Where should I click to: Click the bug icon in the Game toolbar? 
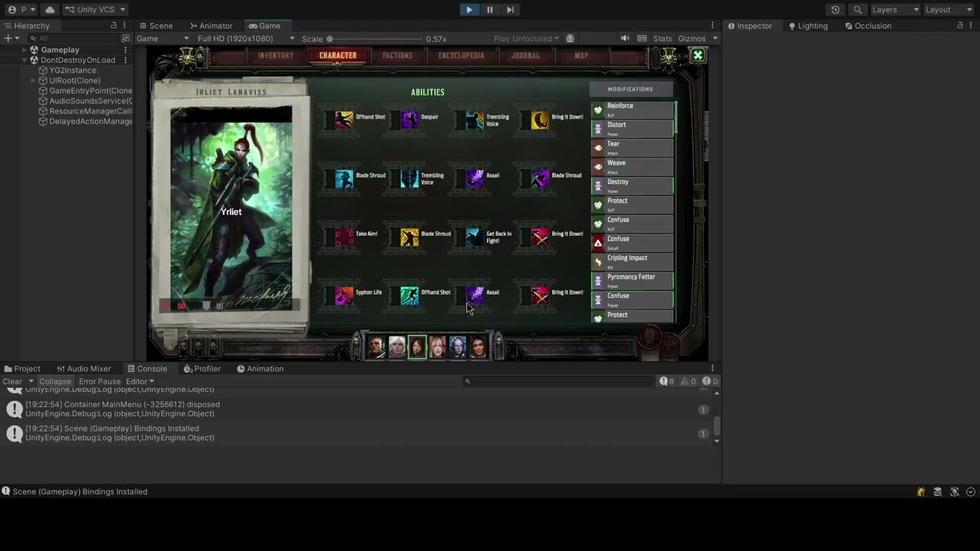(570, 39)
